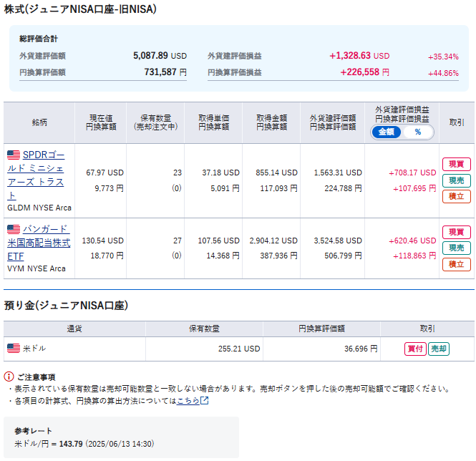Click 積立 button for GLDM
The height and width of the screenshot is (461, 476).
tap(456, 196)
